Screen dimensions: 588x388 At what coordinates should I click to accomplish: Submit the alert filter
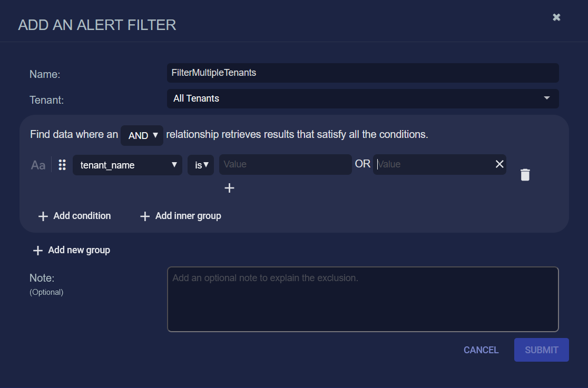541,350
